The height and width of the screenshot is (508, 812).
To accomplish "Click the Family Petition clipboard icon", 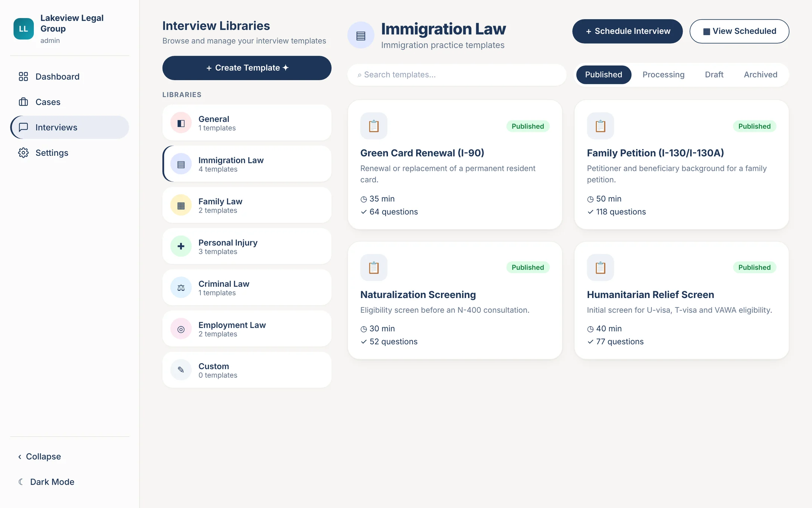I will tap(600, 126).
